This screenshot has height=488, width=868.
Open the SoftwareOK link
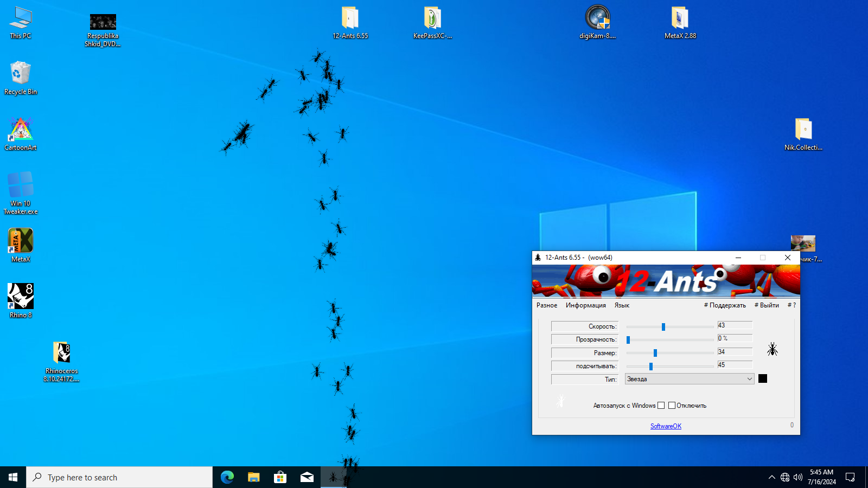pyautogui.click(x=666, y=426)
